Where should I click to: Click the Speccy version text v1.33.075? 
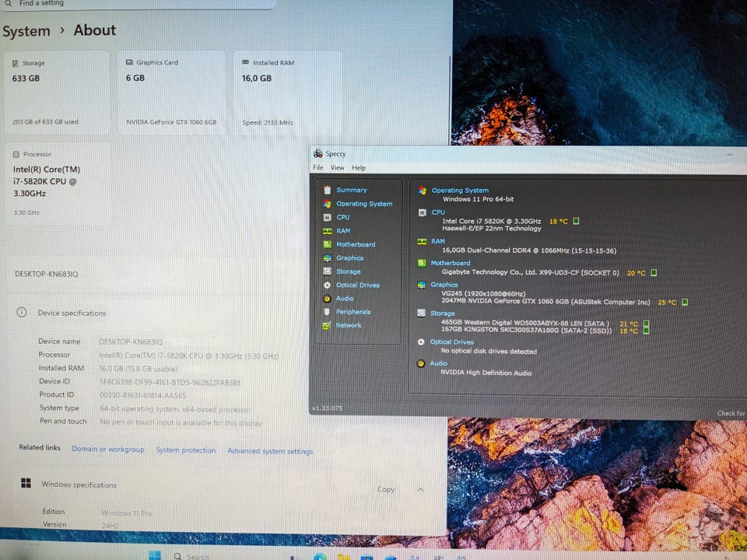point(328,408)
